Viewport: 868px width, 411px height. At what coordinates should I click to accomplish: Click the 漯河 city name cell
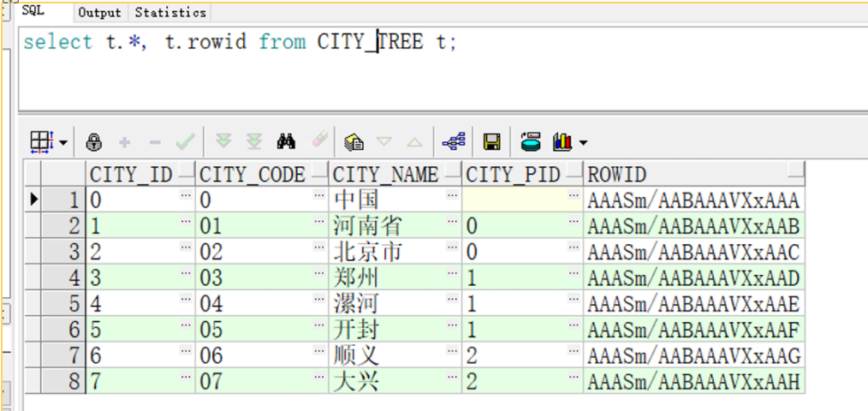click(x=395, y=304)
